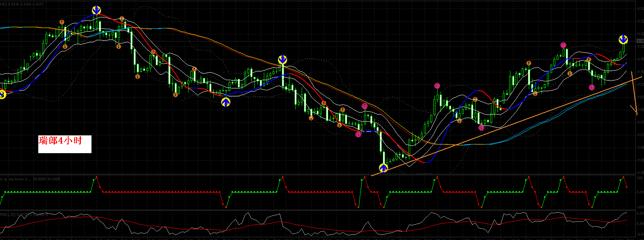Select the down-arrow signal on the latest candle
Viewport: 644px width, 240px height.
coord(623,39)
